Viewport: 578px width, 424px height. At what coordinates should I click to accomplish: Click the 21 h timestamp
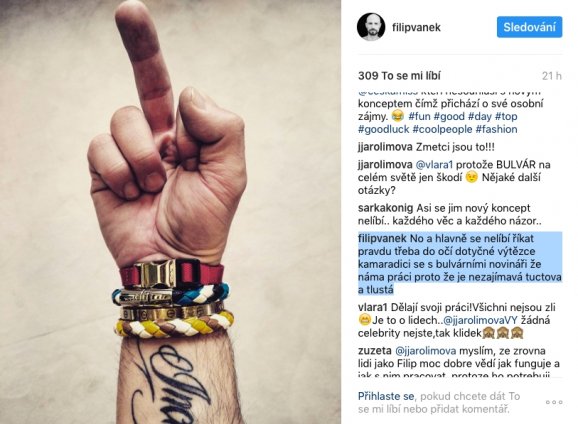(552, 76)
